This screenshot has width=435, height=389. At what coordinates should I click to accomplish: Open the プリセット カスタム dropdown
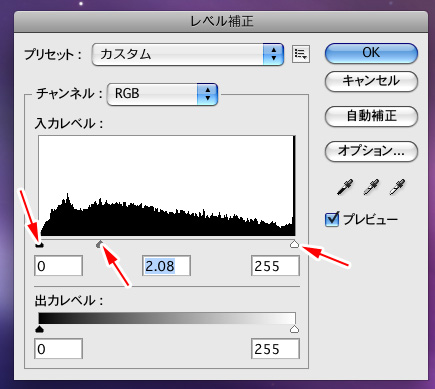188,54
